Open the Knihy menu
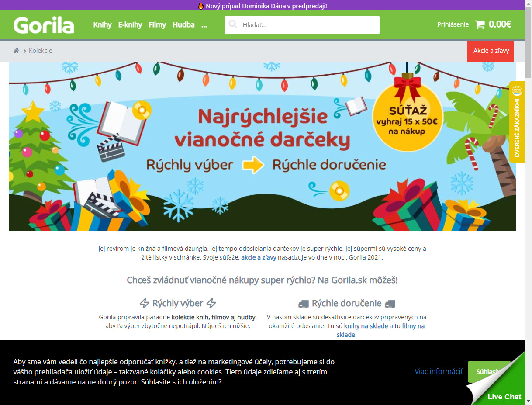 102,25
